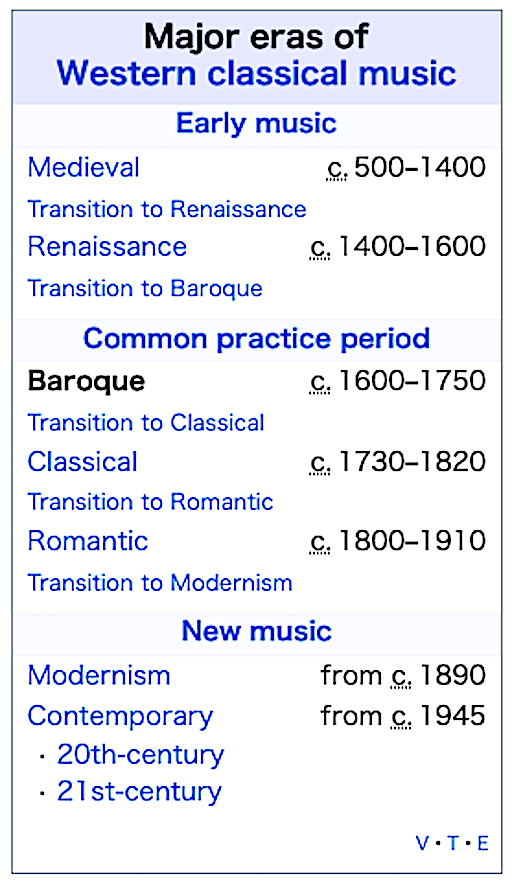Open the 21st-century link
This screenshot has width=512, height=889.
(139, 792)
